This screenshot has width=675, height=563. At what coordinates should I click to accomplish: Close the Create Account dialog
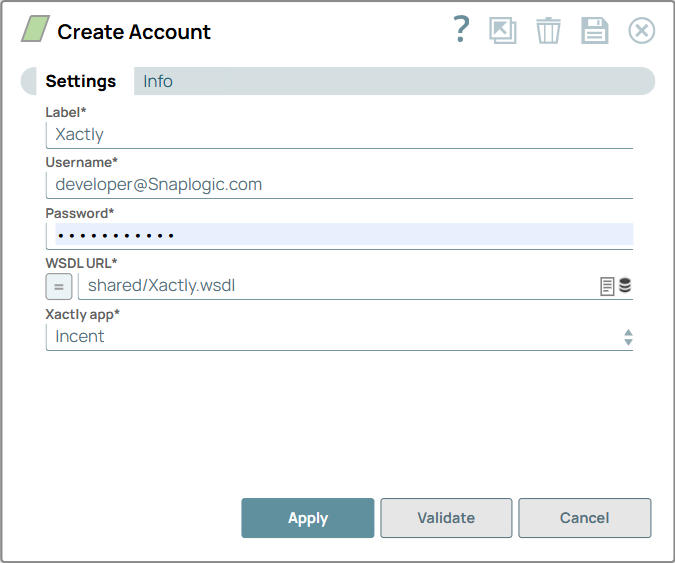641,31
